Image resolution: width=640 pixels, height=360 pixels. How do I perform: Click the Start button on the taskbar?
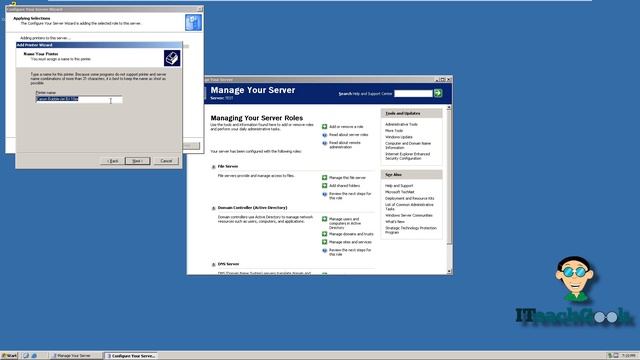9,356
